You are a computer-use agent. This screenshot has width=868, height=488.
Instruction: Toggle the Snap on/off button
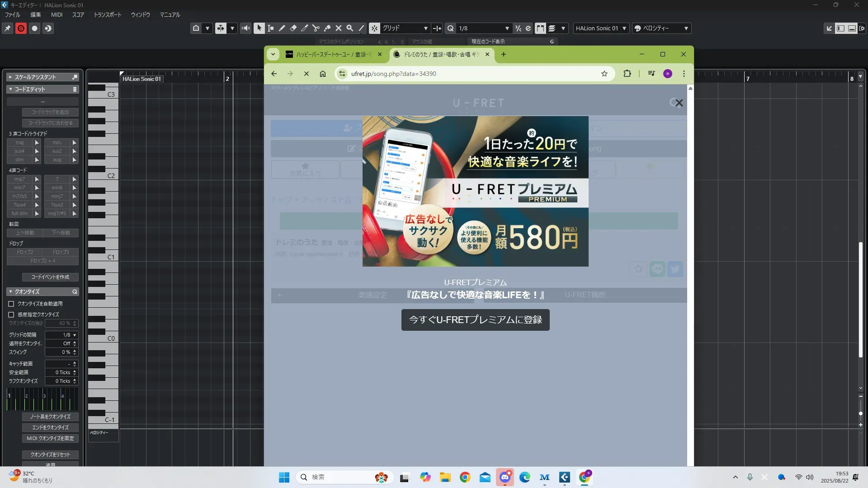coord(374,28)
